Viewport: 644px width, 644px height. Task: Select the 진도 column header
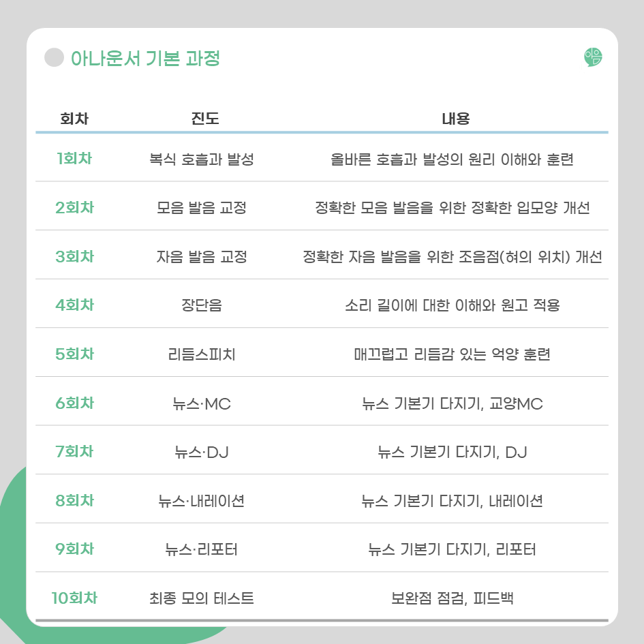coord(205,119)
